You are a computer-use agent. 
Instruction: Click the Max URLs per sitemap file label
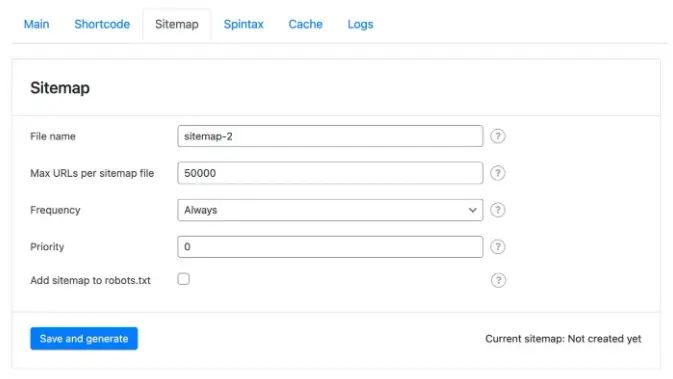pos(92,173)
